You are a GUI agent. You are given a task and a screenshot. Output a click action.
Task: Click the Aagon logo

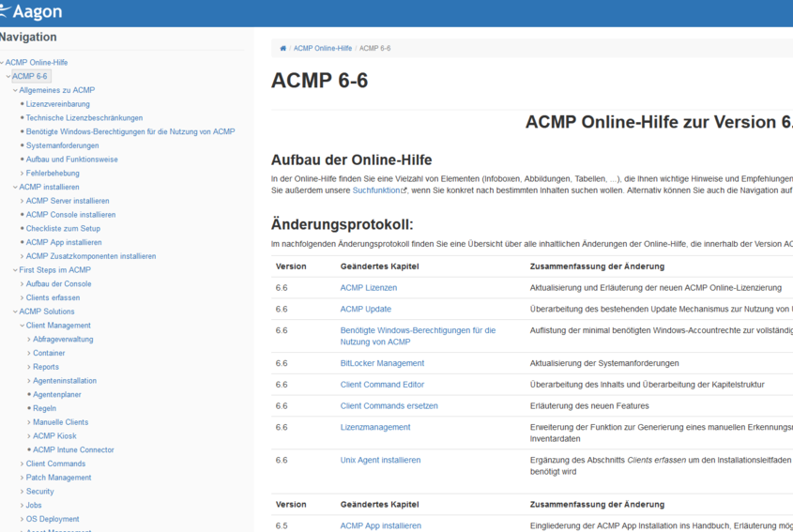click(31, 11)
